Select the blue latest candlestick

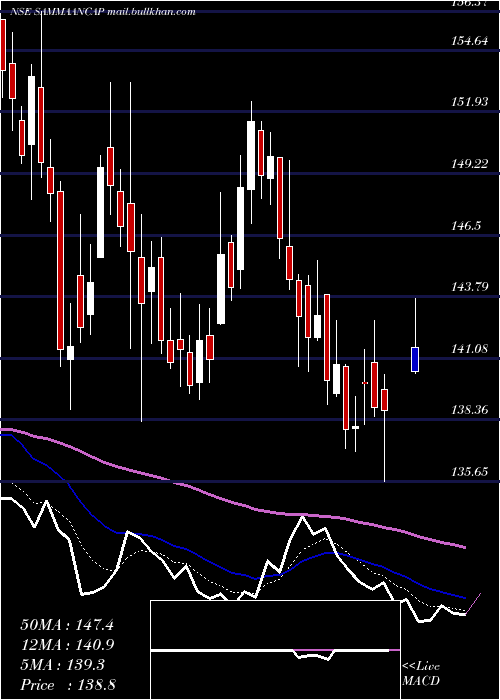(x=415, y=359)
